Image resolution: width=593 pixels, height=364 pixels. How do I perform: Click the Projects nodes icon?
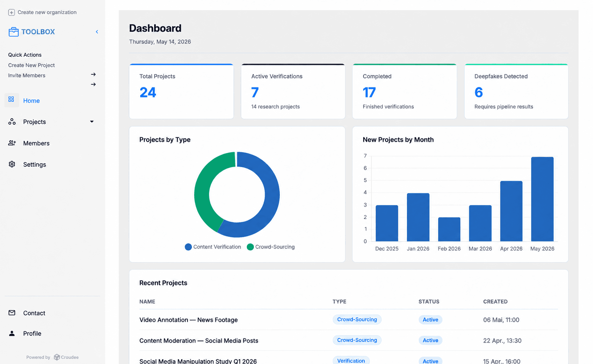point(12,121)
